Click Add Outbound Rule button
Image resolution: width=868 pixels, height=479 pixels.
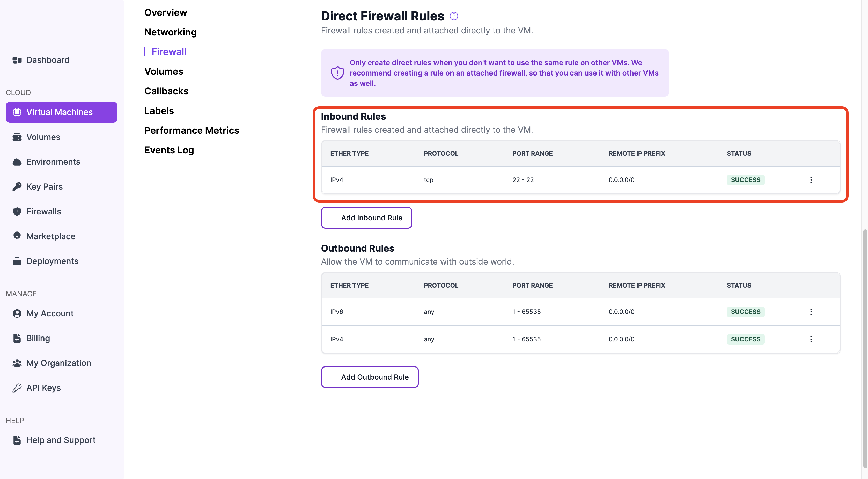370,377
